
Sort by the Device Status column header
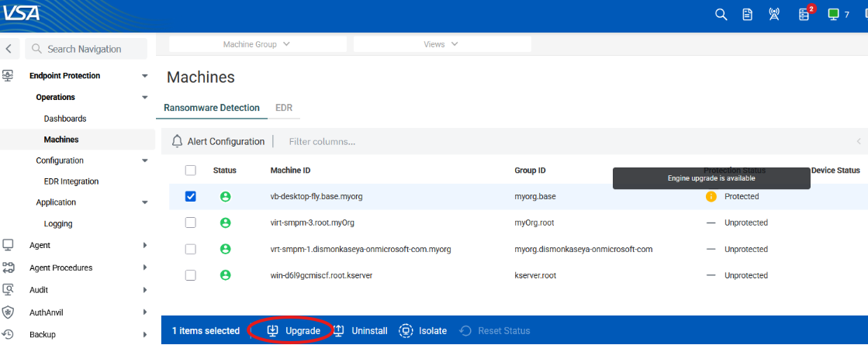[836, 171]
